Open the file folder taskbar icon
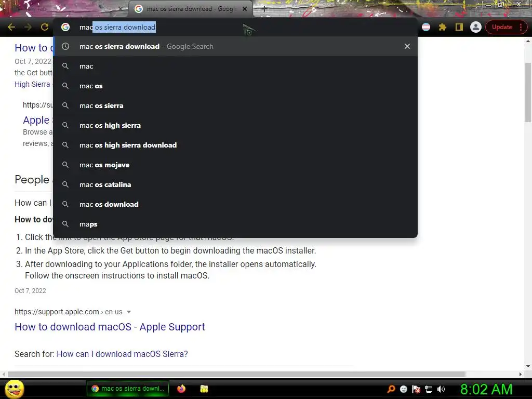Image resolution: width=532 pixels, height=399 pixels. point(204,389)
